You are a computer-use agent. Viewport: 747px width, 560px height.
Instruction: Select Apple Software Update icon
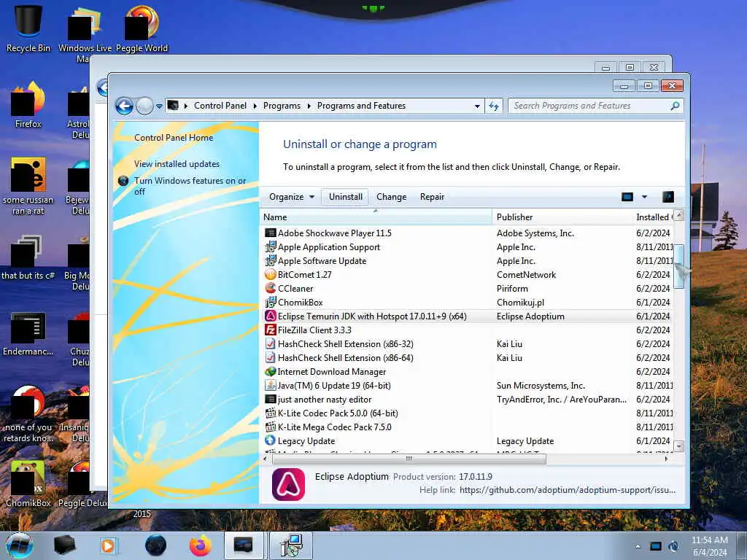pyautogui.click(x=271, y=260)
